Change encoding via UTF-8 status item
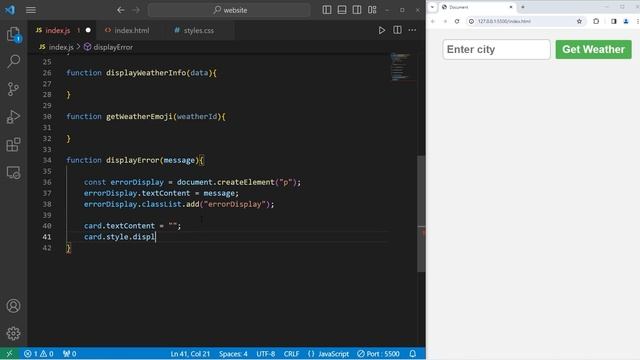Viewport: 640px width, 360px height. point(266,354)
